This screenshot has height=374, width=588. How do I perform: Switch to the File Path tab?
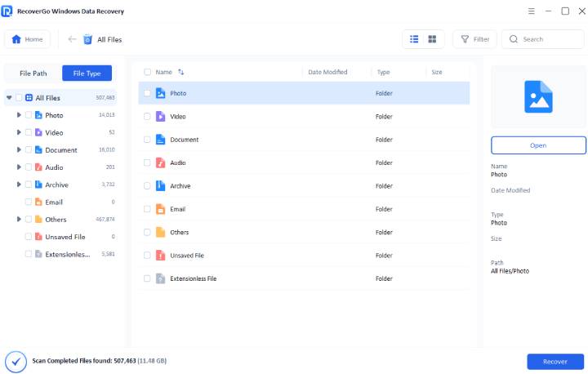click(x=33, y=73)
